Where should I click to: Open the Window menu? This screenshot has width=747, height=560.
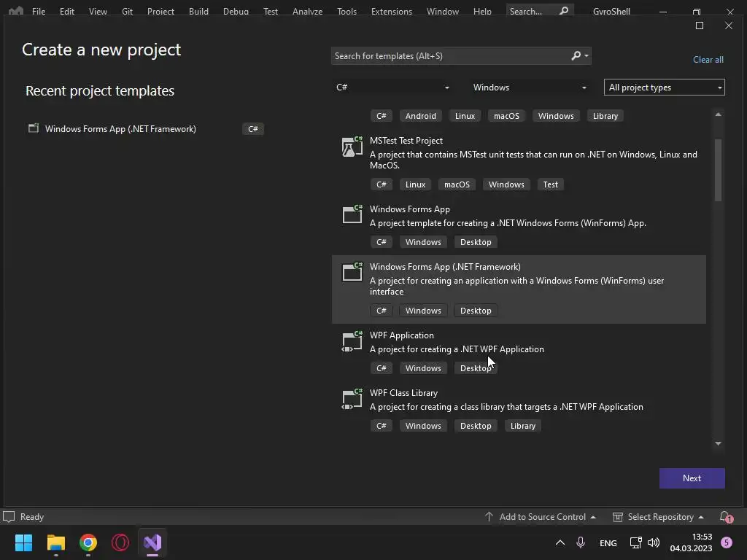[x=443, y=11]
